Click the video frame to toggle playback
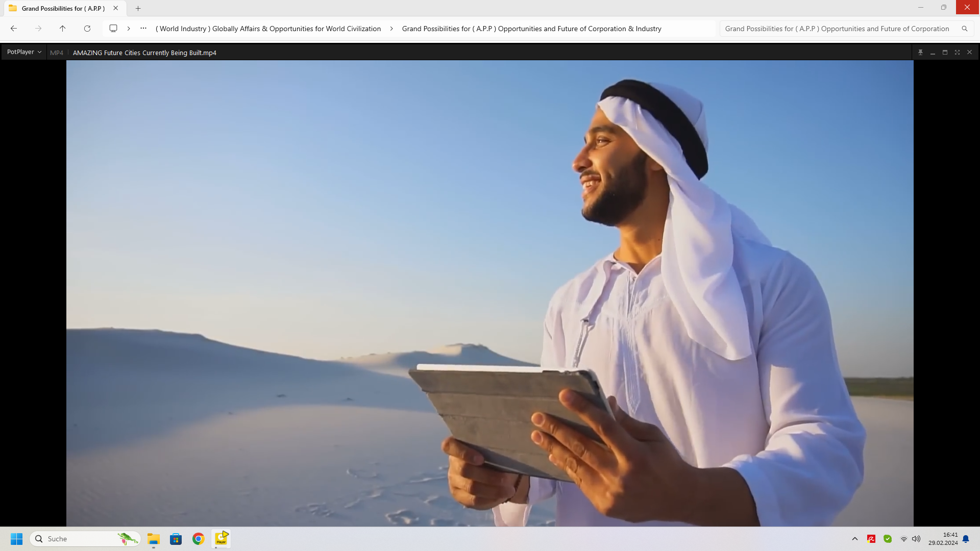The width and height of the screenshot is (980, 551). pos(490,293)
